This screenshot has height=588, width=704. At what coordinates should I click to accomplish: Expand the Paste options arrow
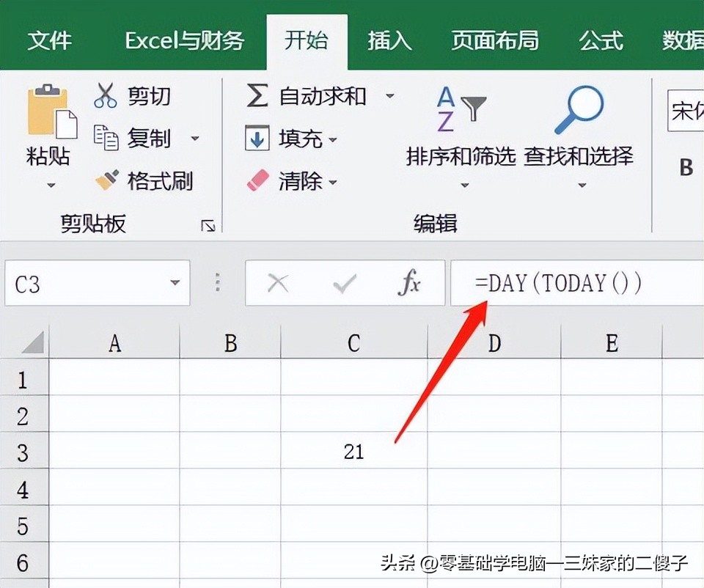pyautogui.click(x=51, y=185)
